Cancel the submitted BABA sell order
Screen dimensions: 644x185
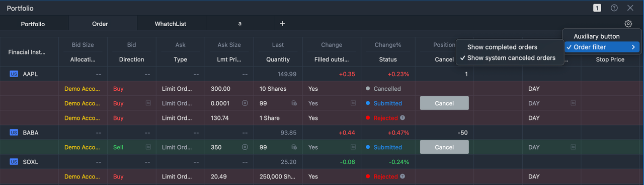444,147
